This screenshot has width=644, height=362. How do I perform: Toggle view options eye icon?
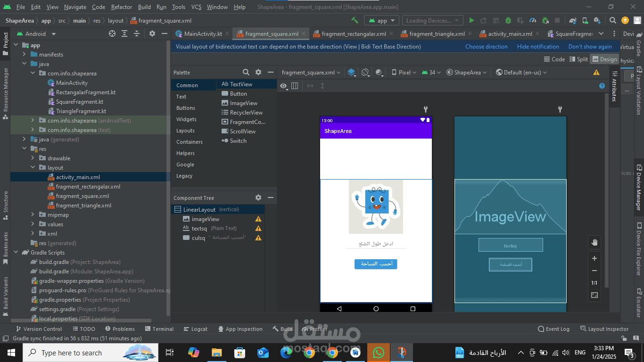pyautogui.click(x=283, y=86)
